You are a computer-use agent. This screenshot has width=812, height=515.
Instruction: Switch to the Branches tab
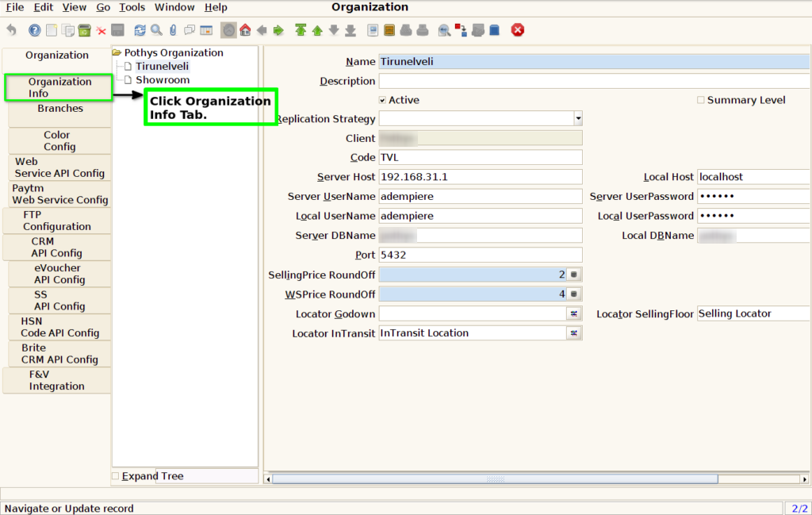click(x=60, y=114)
